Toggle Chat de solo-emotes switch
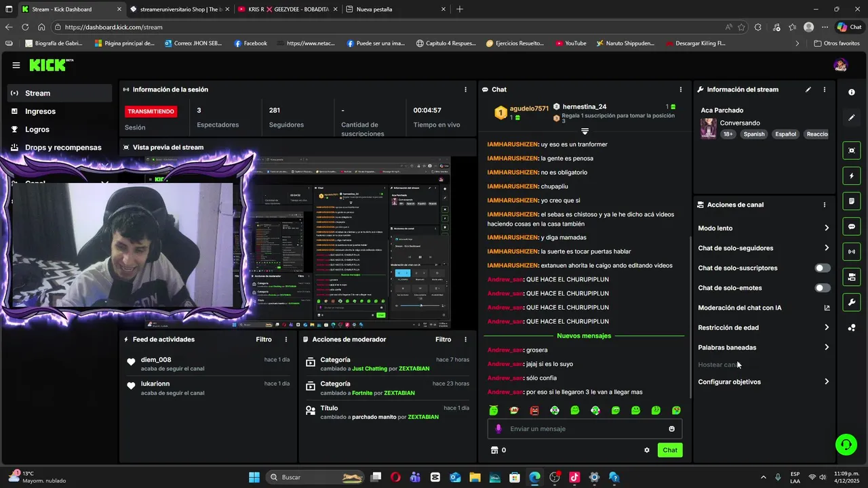The height and width of the screenshot is (488, 868). tap(822, 288)
